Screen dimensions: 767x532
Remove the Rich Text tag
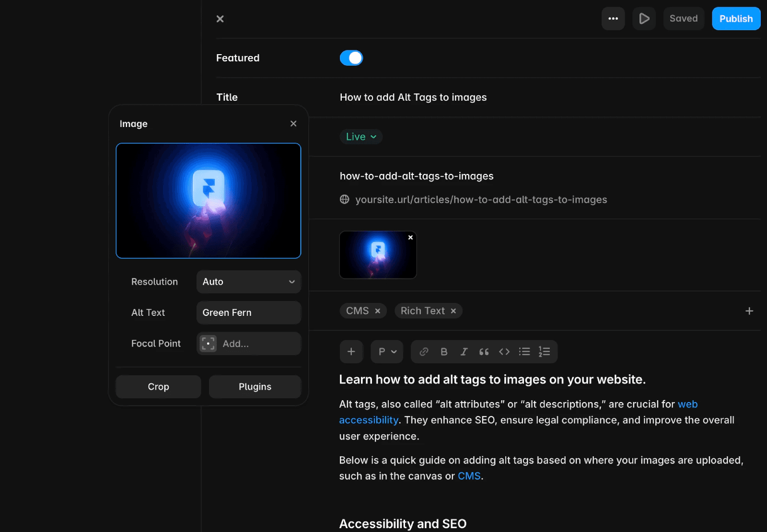point(453,311)
